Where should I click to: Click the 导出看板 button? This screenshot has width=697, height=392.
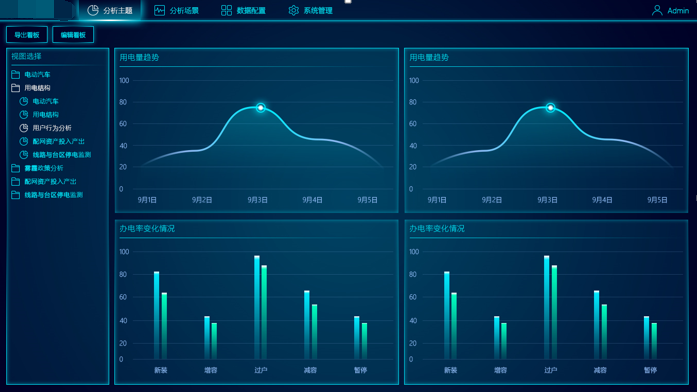point(27,35)
